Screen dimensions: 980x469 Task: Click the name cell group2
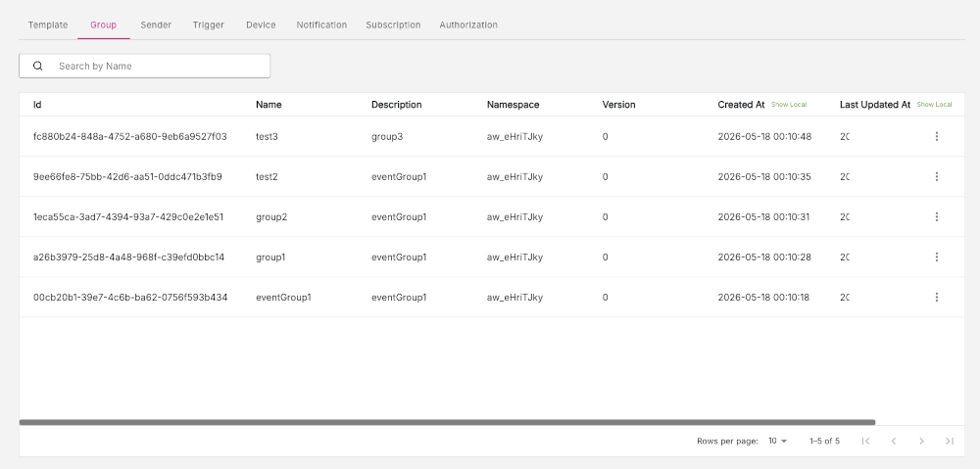(271, 216)
